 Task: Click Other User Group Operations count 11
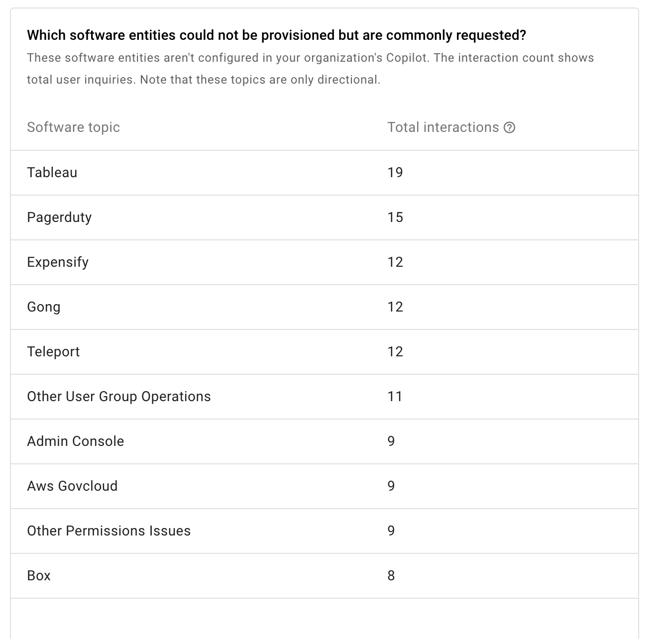[395, 397]
